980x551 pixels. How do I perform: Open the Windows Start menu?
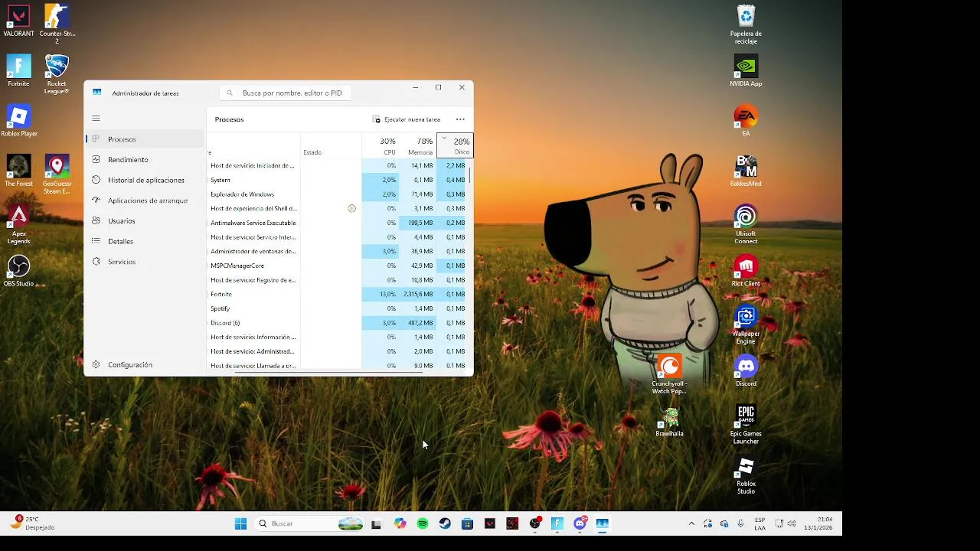(240, 523)
